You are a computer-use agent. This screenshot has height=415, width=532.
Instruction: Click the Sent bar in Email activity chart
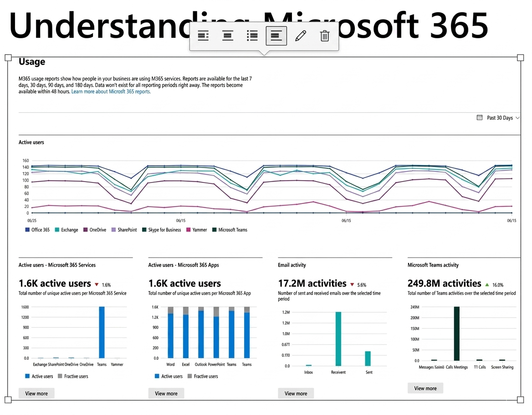pyautogui.click(x=368, y=359)
